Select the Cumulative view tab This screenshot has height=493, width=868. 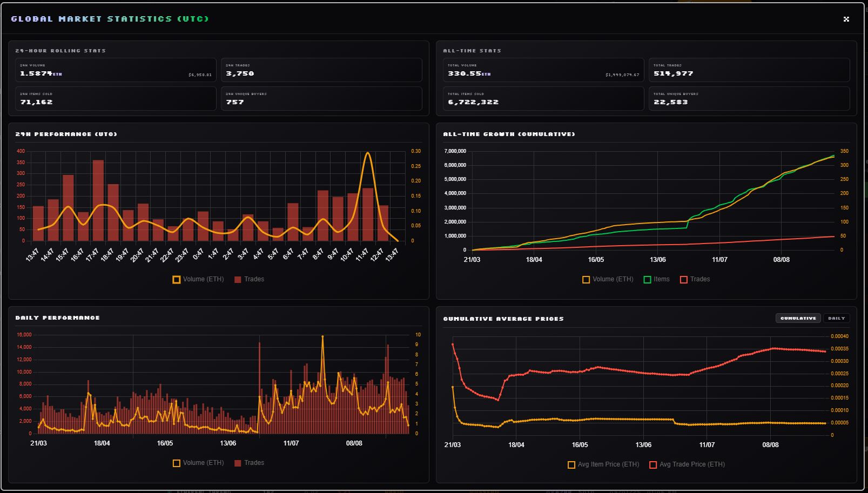798,318
